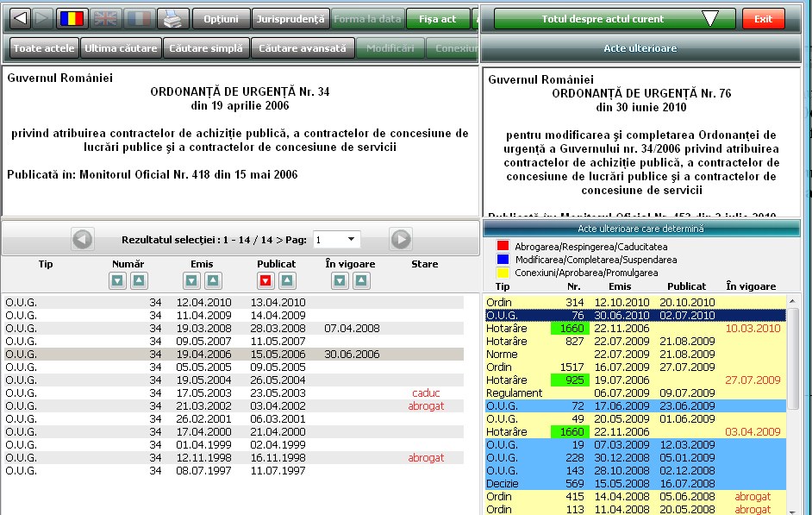This screenshot has width=812, height=515.
Task: Click the green 925 Hotărâre cell
Action: point(568,380)
